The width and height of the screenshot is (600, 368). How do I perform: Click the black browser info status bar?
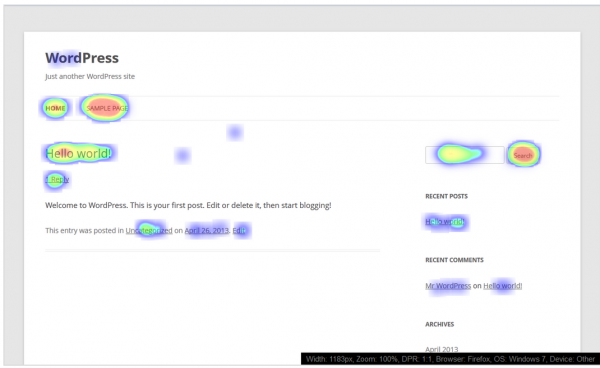pyautogui.click(x=450, y=359)
